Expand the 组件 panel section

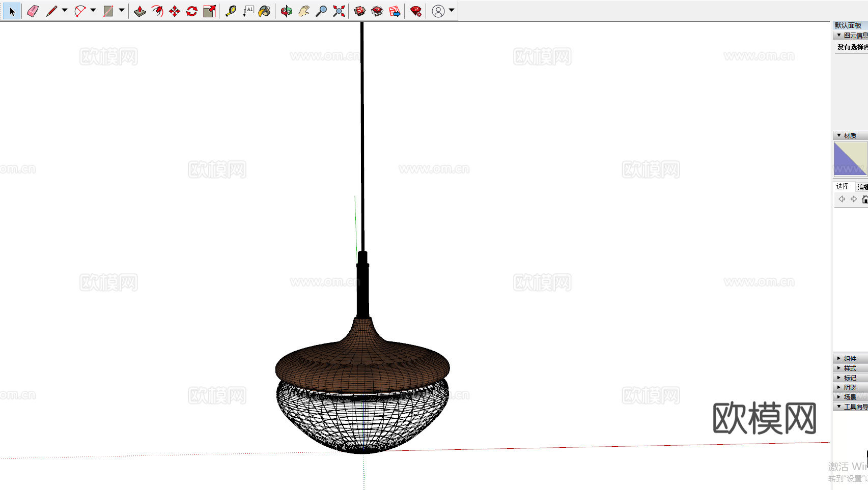pyautogui.click(x=850, y=358)
